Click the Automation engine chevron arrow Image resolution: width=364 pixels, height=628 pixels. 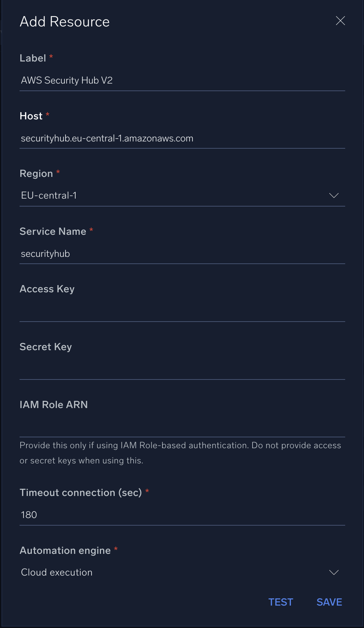[334, 572]
